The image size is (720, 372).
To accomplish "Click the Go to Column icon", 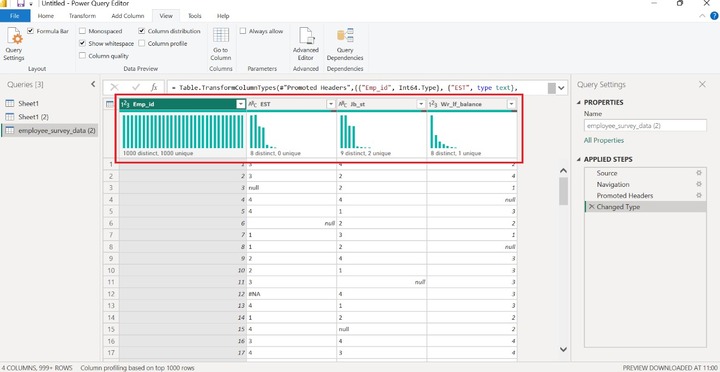I will [x=221, y=35].
